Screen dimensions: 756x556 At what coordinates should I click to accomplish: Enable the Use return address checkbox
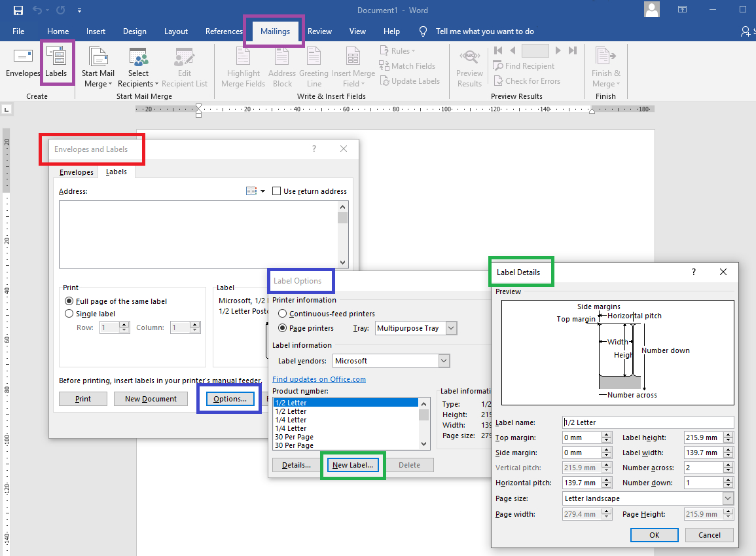[276, 191]
